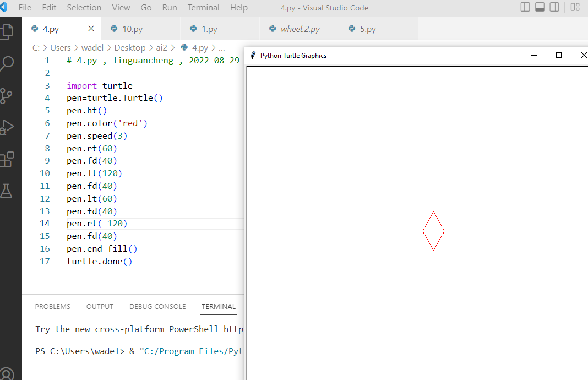Open the Accounts icon in activity bar

8,372
